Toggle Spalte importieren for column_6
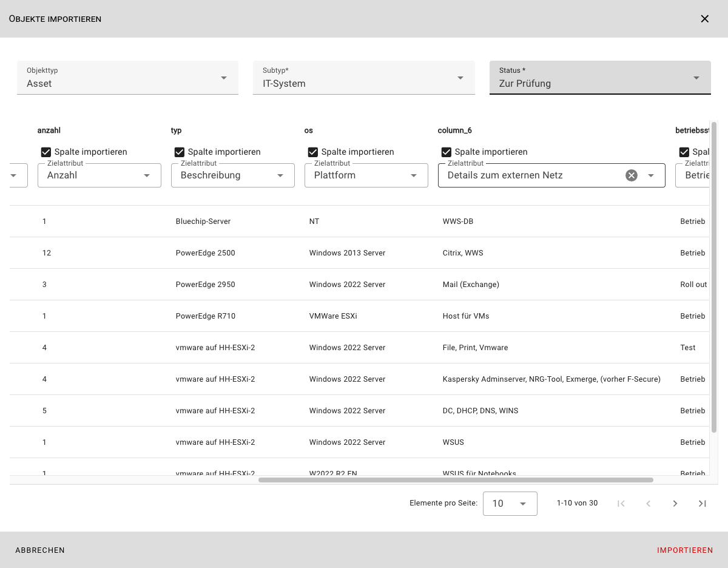This screenshot has height=568, width=728. pos(447,152)
